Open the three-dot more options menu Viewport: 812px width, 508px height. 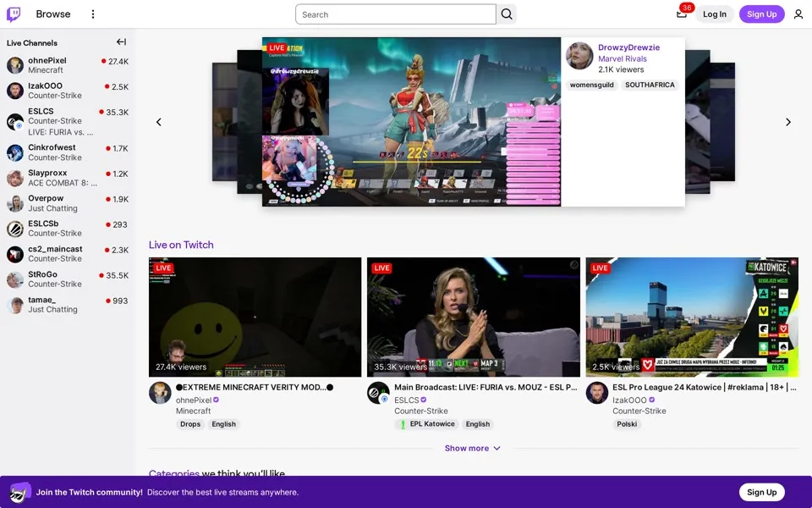[93, 14]
